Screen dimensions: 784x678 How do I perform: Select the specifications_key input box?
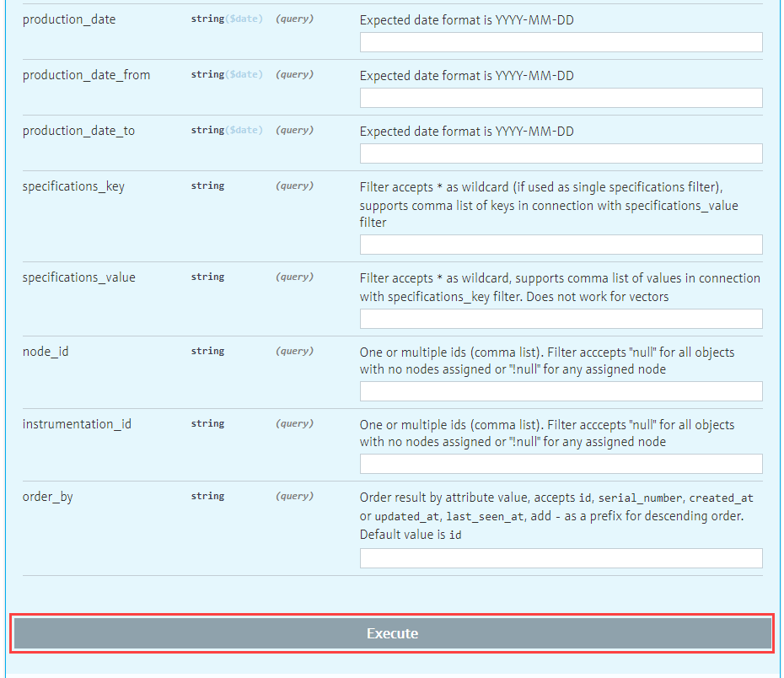(x=561, y=245)
